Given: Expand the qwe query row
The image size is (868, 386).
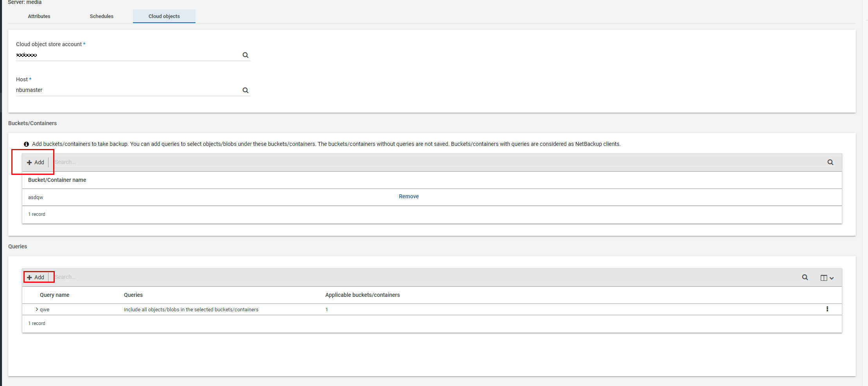Looking at the screenshot, I should tap(37, 309).
